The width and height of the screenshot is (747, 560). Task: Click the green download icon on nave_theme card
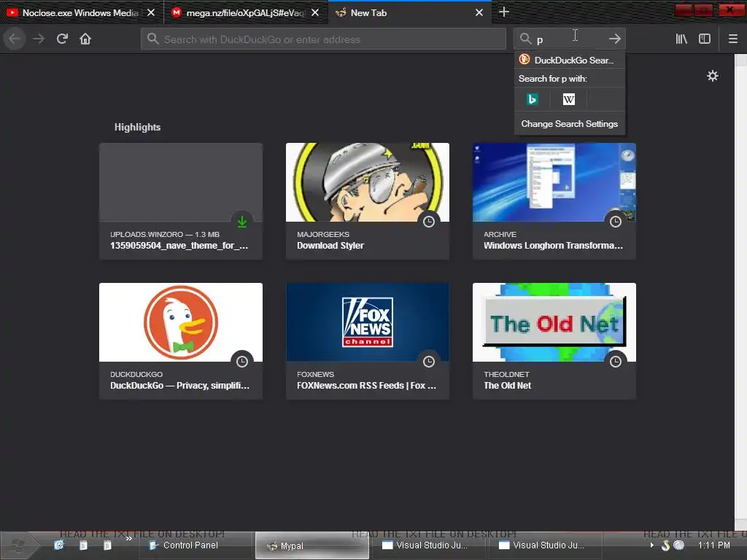pyautogui.click(x=242, y=222)
